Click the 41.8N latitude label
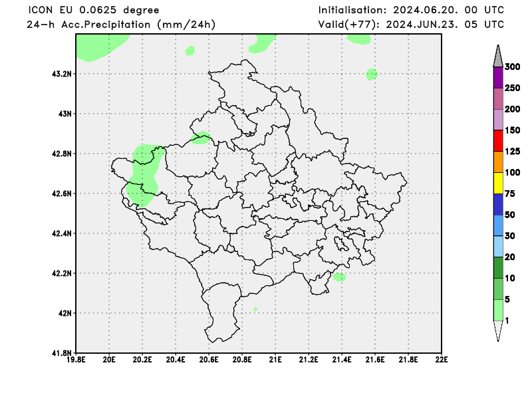 point(62,353)
